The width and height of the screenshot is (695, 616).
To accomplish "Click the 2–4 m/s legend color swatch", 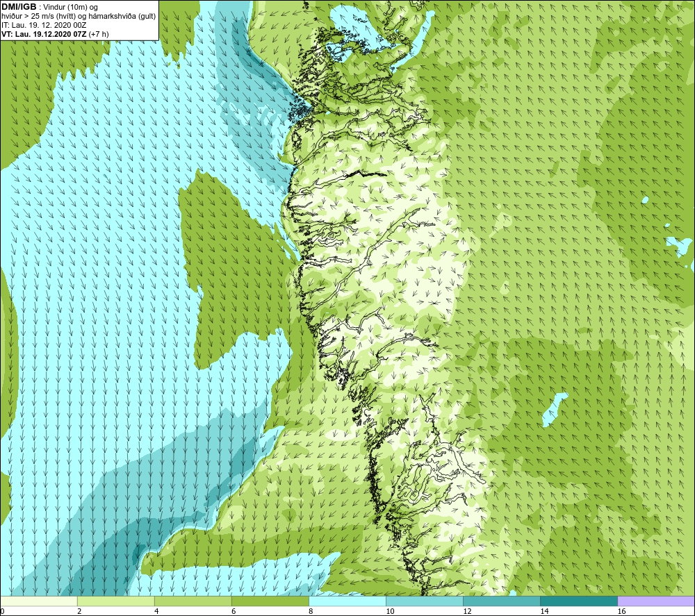I will tap(115, 601).
